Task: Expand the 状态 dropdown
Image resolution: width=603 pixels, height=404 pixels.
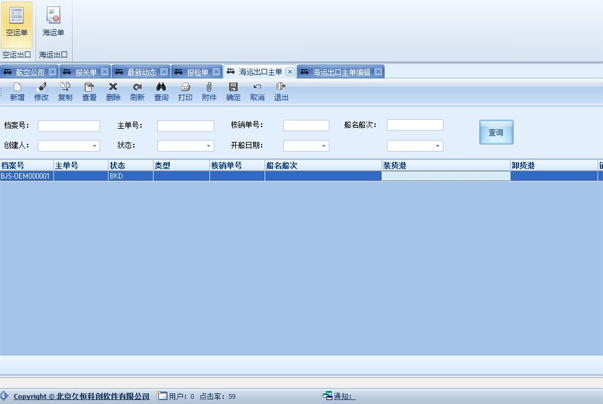Action: [x=209, y=146]
